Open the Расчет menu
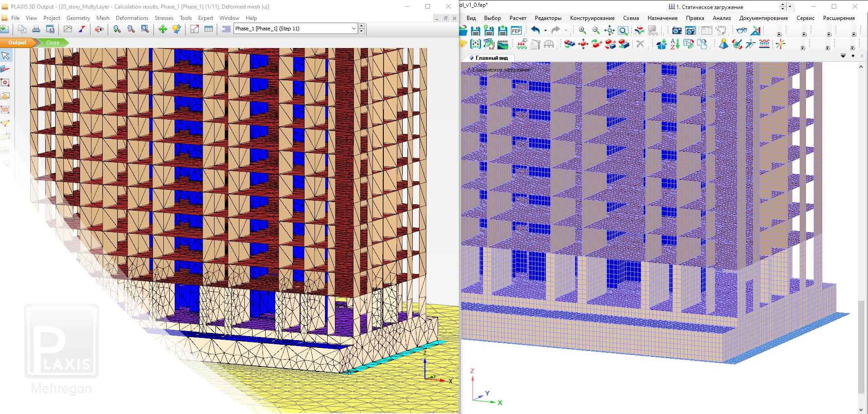Image resolution: width=868 pixels, height=414 pixels. pos(518,18)
